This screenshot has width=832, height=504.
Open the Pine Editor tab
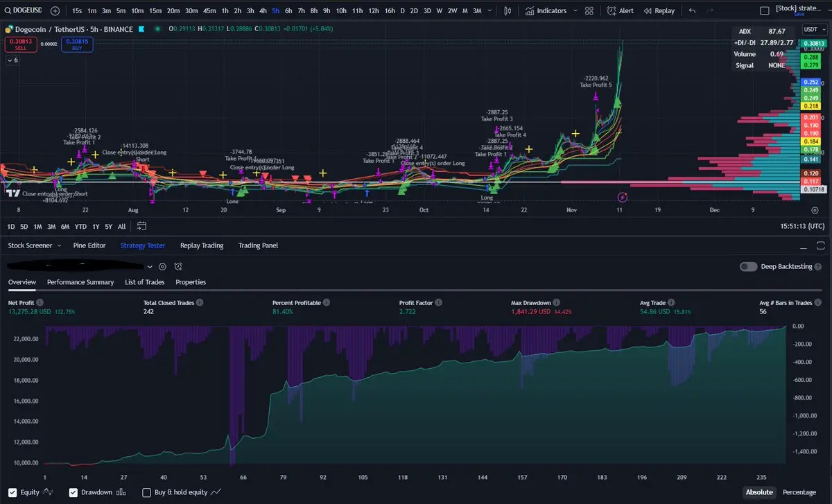89,245
